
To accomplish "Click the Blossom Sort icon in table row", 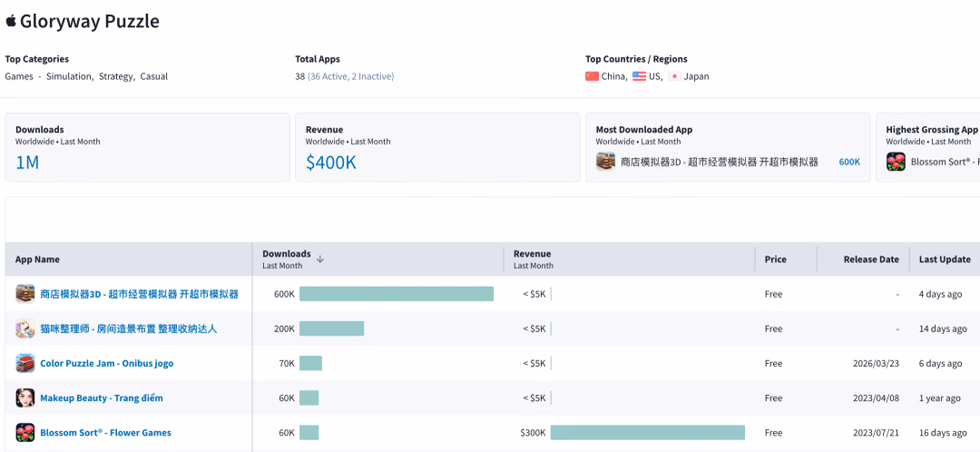I will coord(25,433).
